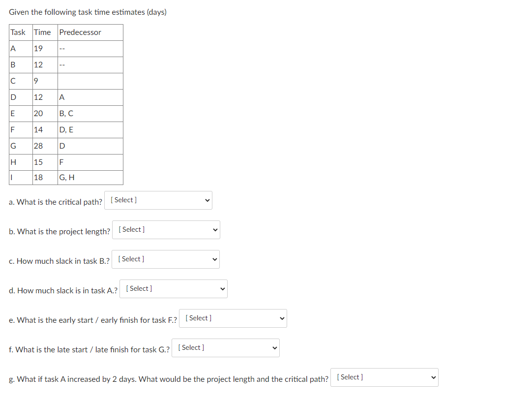Expand the early start/finish for task F dropdown
This screenshot has width=532, height=403.
tap(233, 318)
